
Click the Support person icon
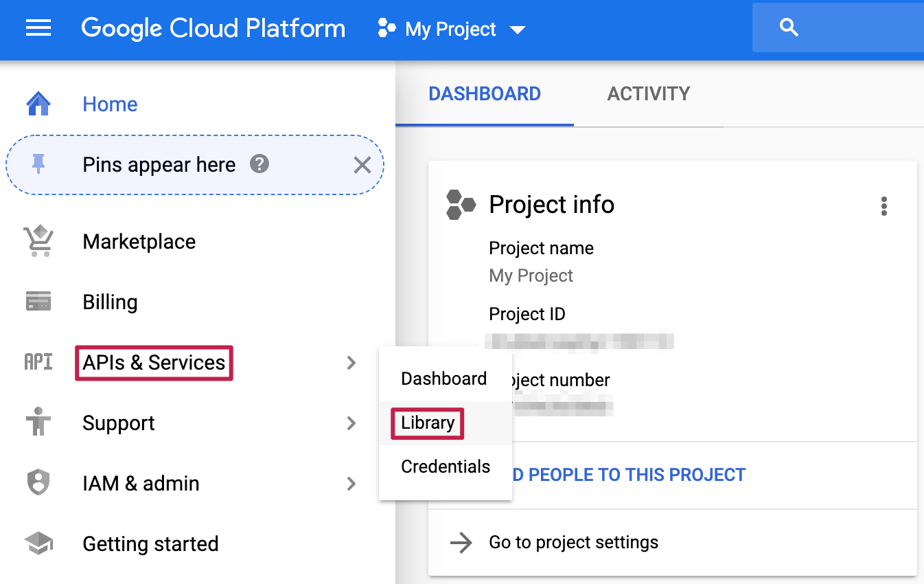click(38, 423)
